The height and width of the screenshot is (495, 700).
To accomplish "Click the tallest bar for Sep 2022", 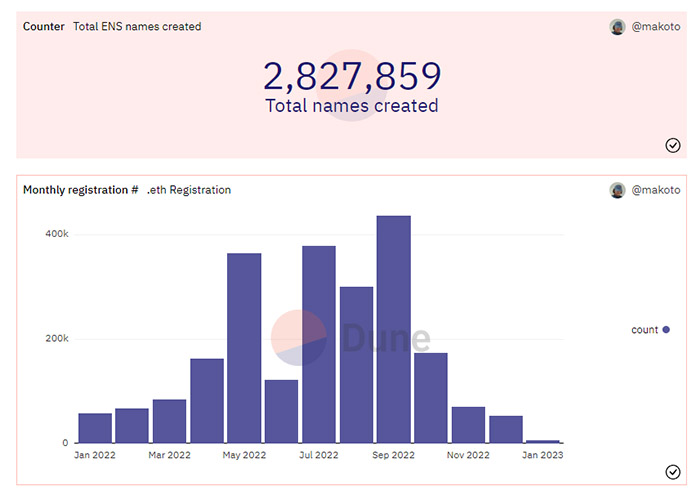I will click(x=393, y=330).
